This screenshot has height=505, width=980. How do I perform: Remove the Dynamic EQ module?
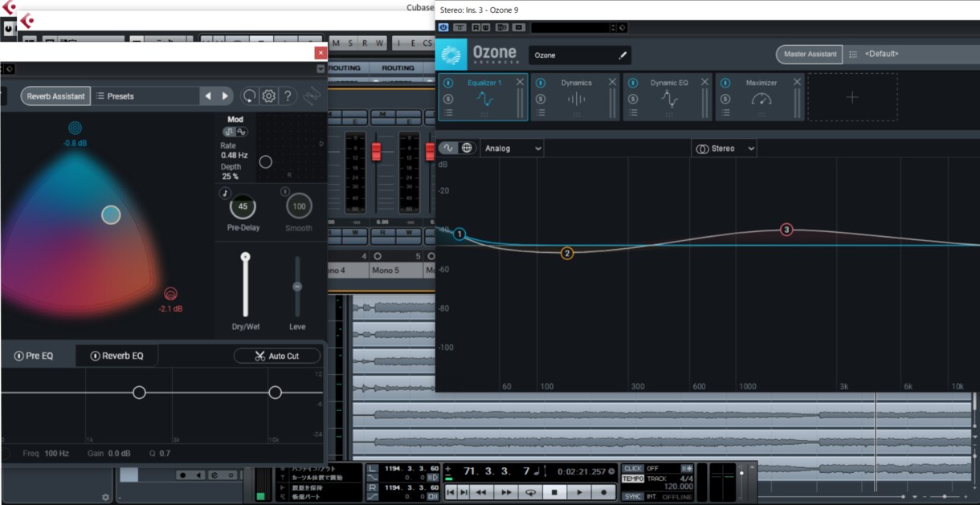click(x=705, y=83)
